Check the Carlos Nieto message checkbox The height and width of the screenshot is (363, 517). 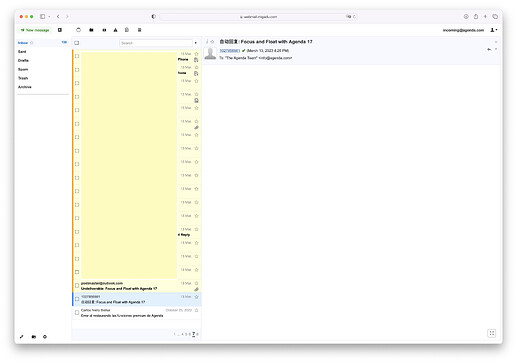(77, 313)
